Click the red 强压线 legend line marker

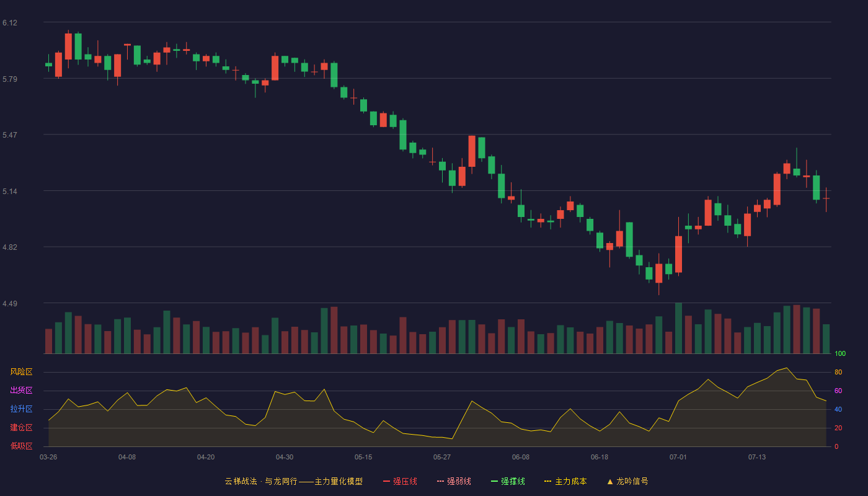pos(387,481)
